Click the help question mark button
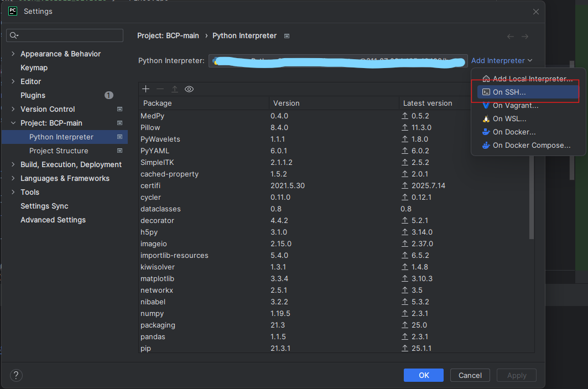588x389 pixels. 16,375
